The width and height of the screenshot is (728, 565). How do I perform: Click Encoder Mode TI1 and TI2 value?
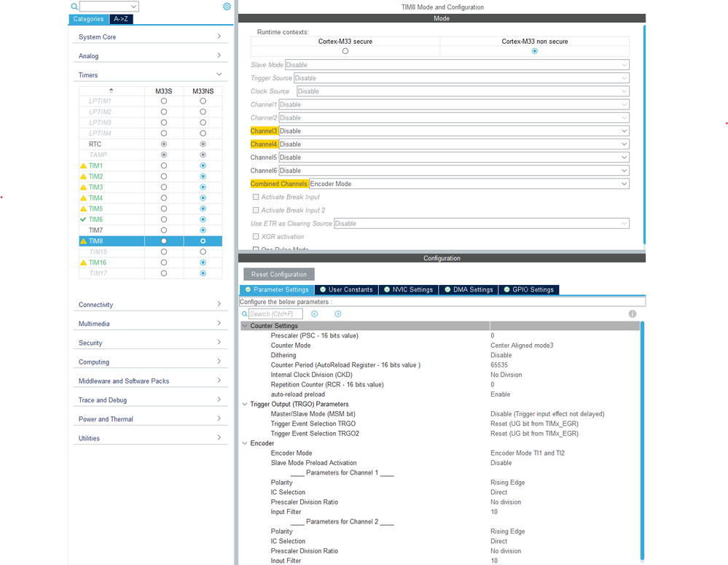pyautogui.click(x=528, y=453)
